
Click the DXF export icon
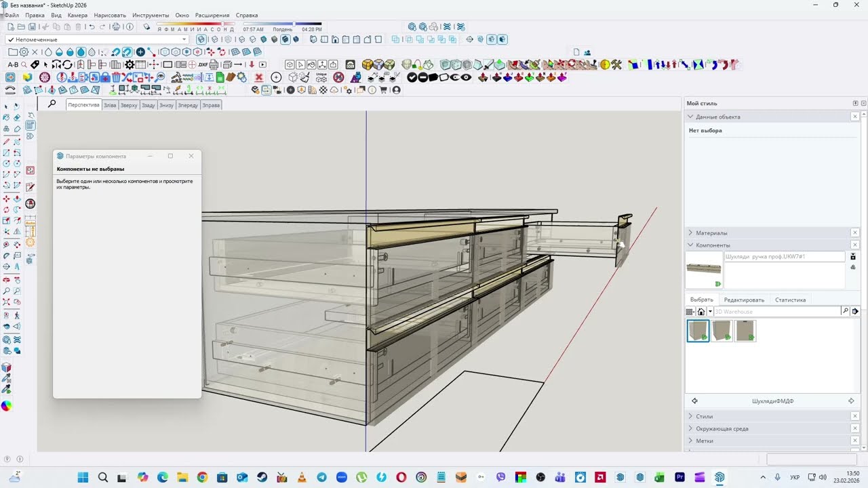(203, 64)
